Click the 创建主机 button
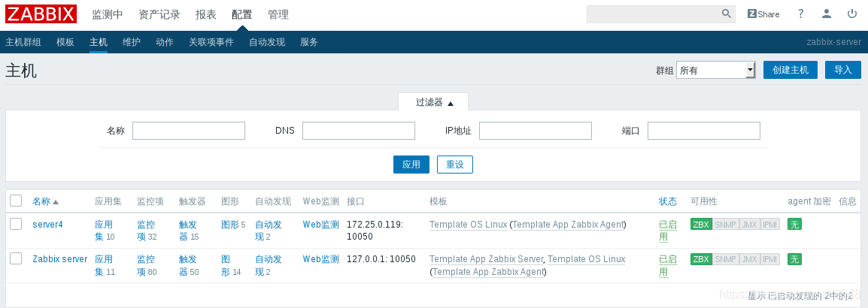This screenshot has height=308, width=868. click(x=791, y=70)
